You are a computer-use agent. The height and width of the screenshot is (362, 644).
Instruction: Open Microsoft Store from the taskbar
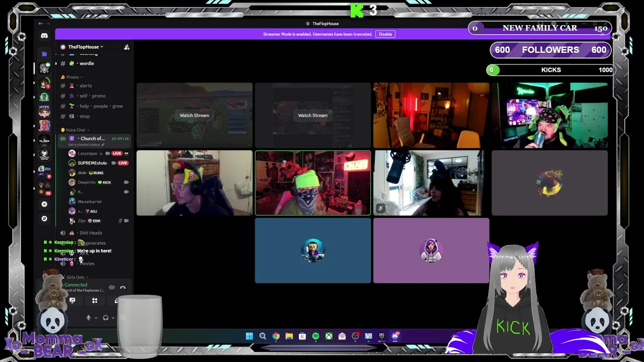point(302,336)
